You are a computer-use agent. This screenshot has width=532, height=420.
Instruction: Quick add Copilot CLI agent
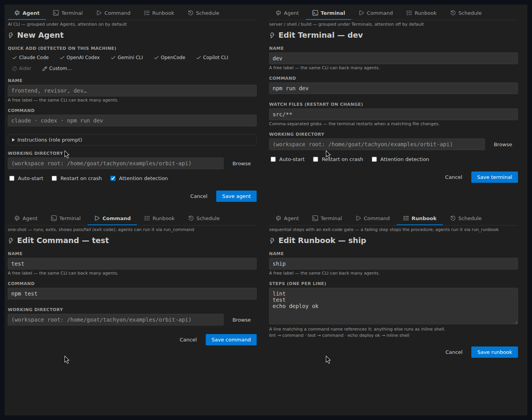tap(212, 58)
